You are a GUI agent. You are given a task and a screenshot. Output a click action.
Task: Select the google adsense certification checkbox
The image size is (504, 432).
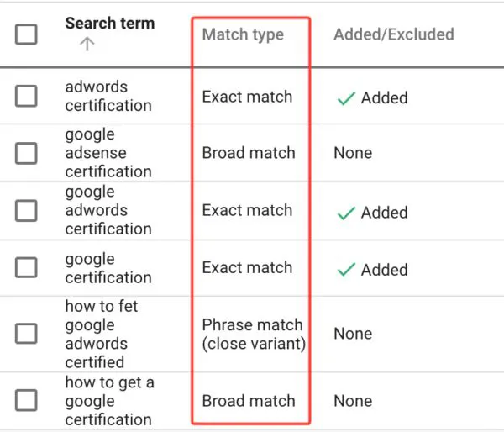pos(26,153)
